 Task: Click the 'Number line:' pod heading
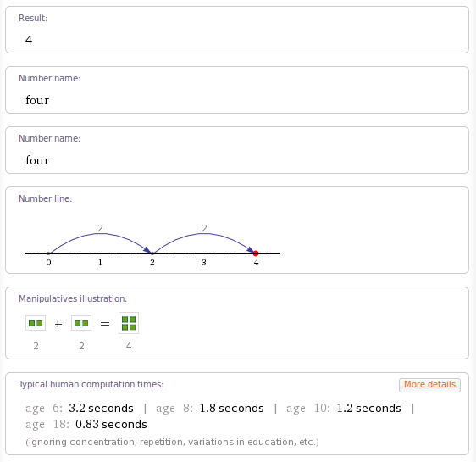click(x=46, y=198)
